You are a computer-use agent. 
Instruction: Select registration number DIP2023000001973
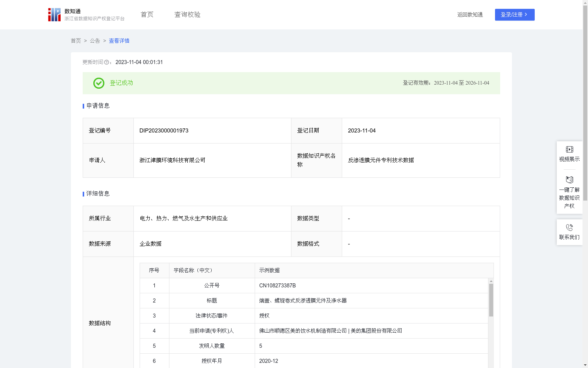(164, 131)
